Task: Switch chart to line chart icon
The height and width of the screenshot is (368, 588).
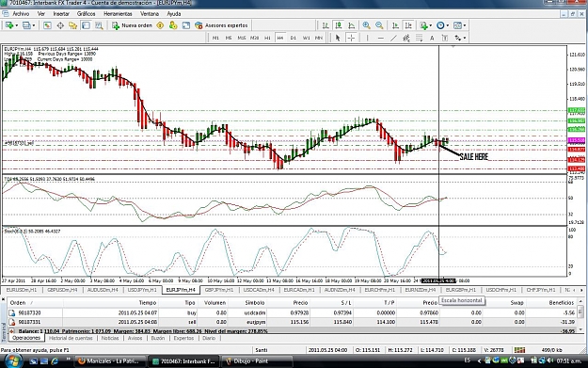Action: [351, 25]
